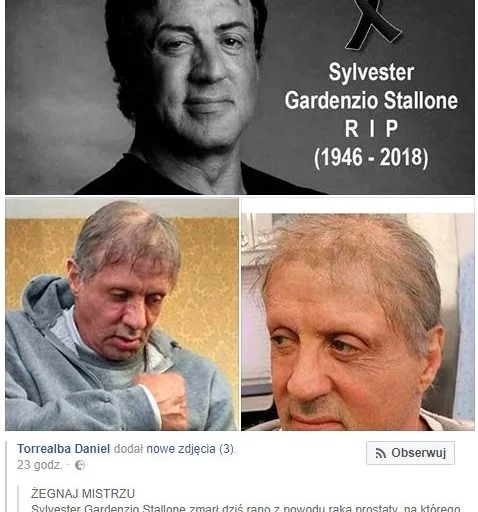The image size is (478, 512).
Task: Open the close-up face photo on right
Action: (x=358, y=322)
